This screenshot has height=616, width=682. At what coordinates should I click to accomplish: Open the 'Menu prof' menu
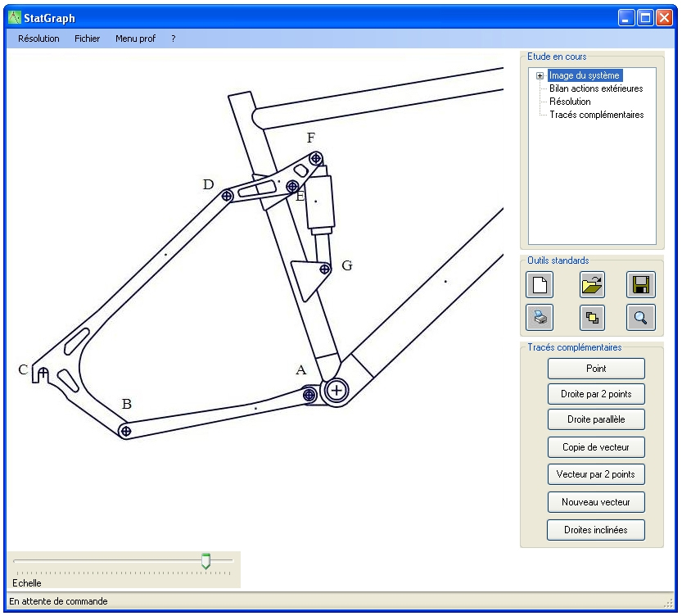(x=137, y=38)
